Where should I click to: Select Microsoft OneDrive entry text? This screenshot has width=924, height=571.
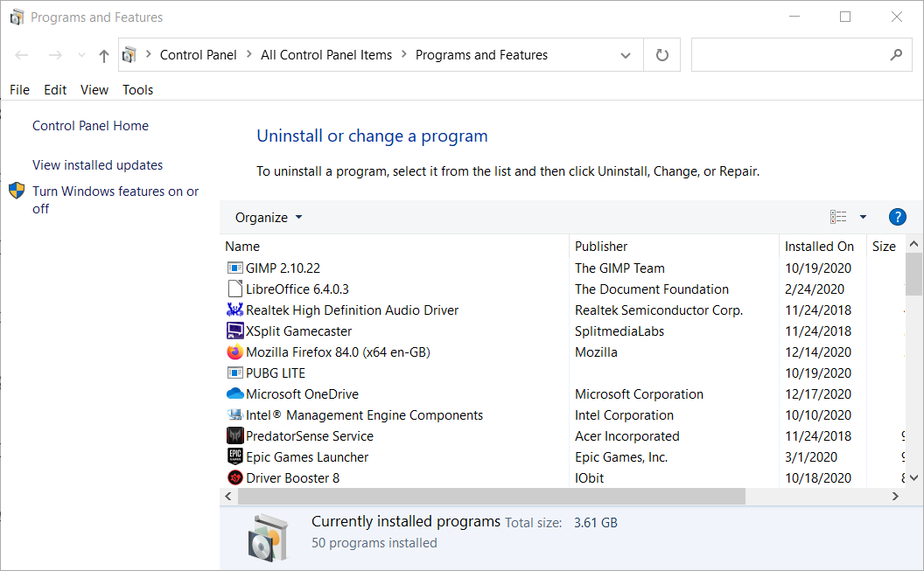[302, 394]
